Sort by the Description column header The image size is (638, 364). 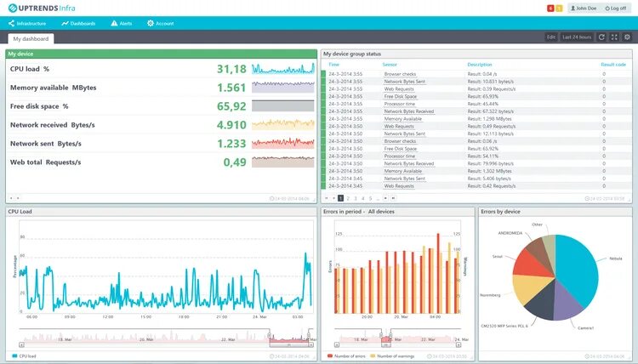479,65
